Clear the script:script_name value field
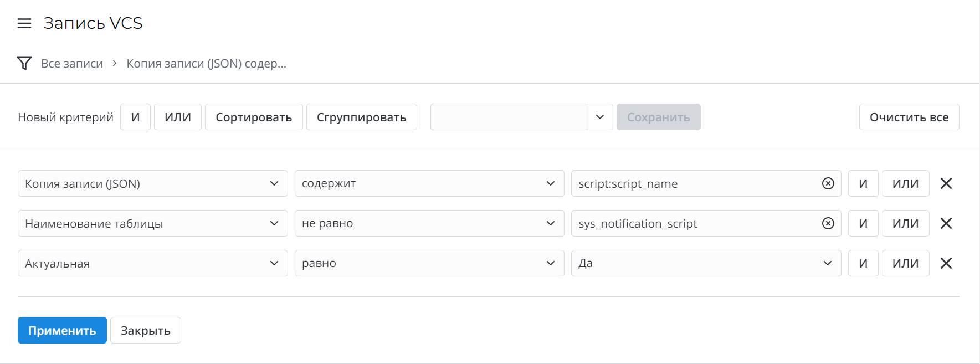The image size is (980, 364). coord(828,183)
